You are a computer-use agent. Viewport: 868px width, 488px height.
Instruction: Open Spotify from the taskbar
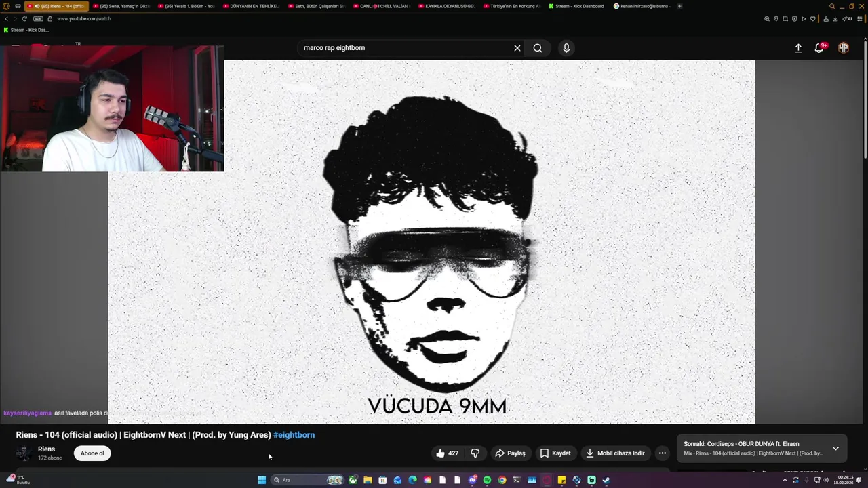487,480
